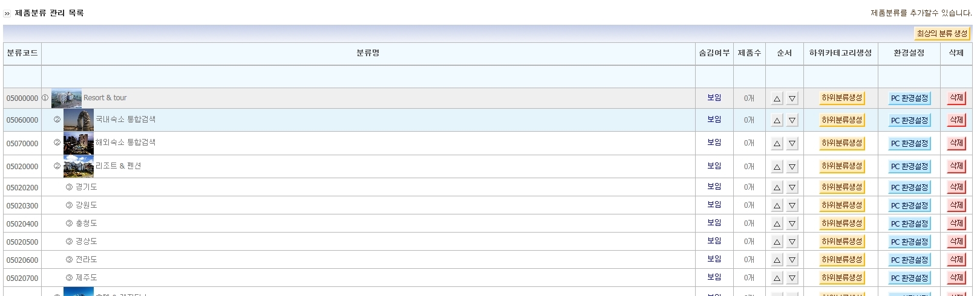Click the 최상위 분류 생성 button
Viewport: 980px width, 296px height.
[x=942, y=34]
